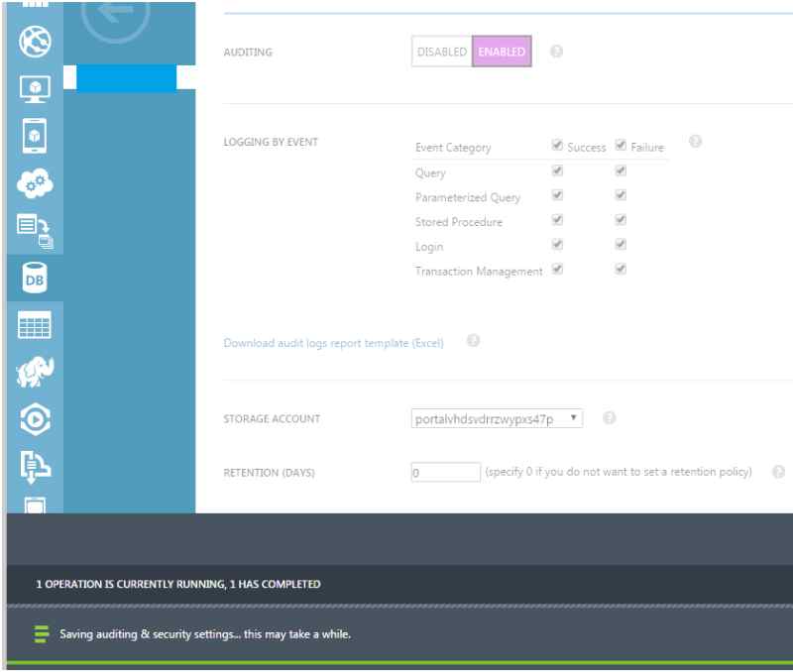Screen dimensions: 793x672
Task: Toggle Login failure checkbox
Action: pyautogui.click(x=621, y=244)
